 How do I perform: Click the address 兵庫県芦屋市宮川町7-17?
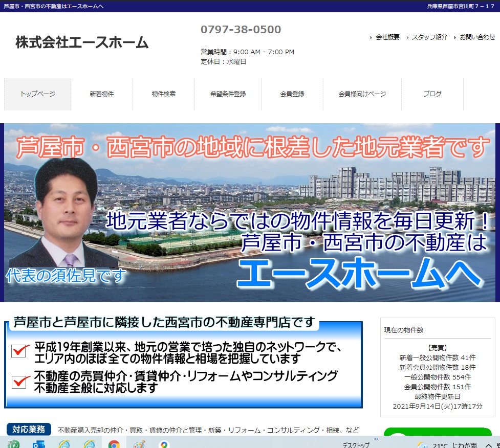461,6
